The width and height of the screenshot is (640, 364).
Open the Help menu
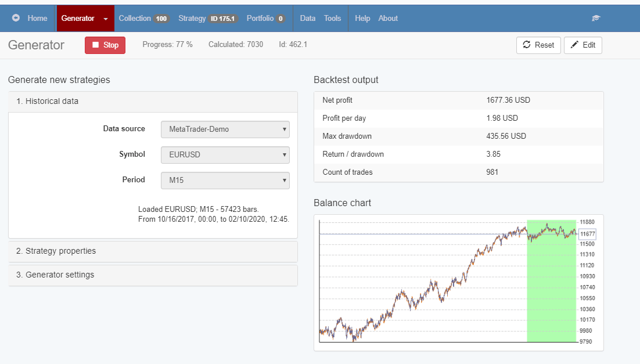click(x=362, y=18)
